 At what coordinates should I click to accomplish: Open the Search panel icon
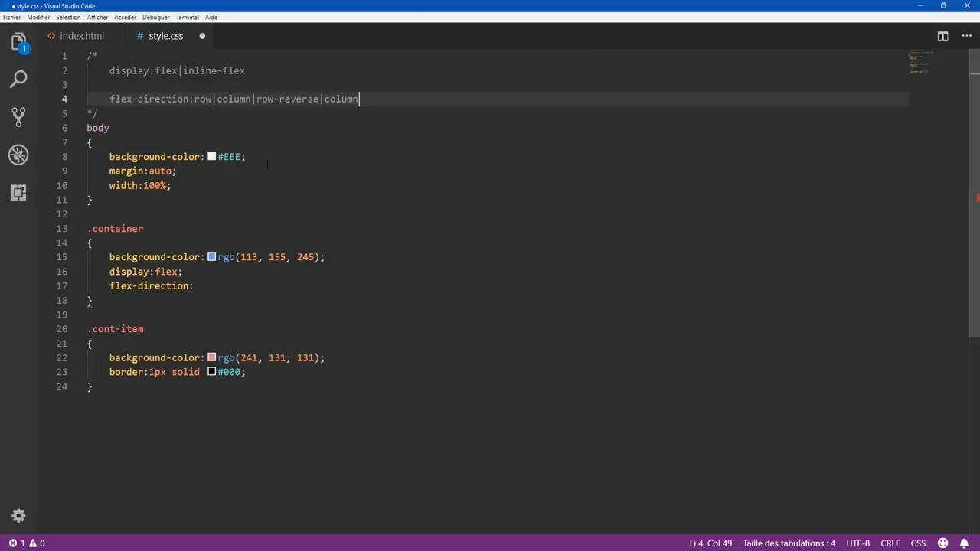coord(18,79)
